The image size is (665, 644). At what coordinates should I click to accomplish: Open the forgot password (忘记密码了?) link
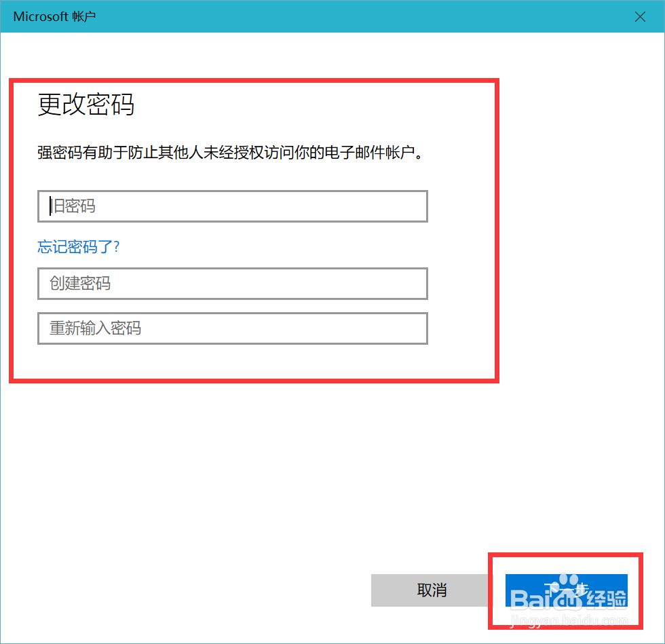click(x=79, y=246)
